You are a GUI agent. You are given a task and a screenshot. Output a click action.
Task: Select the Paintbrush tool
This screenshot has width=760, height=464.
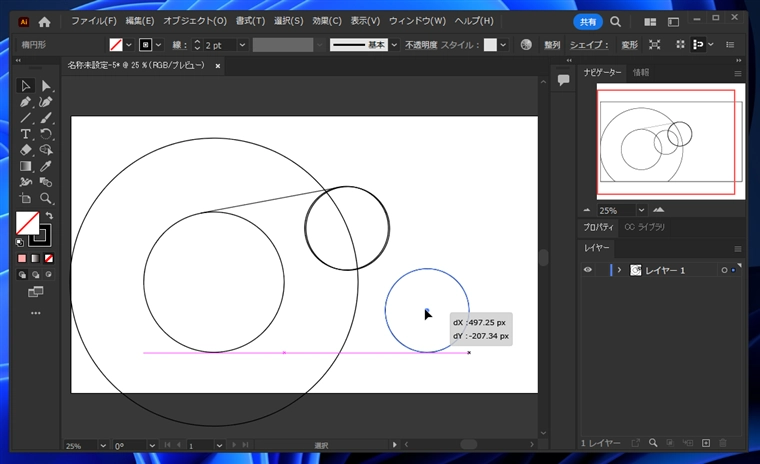46,118
